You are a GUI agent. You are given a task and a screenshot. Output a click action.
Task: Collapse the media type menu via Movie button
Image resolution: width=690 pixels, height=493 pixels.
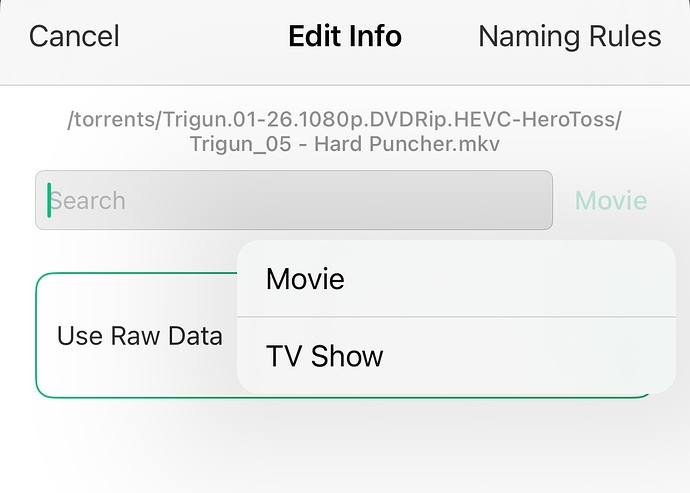(x=610, y=200)
